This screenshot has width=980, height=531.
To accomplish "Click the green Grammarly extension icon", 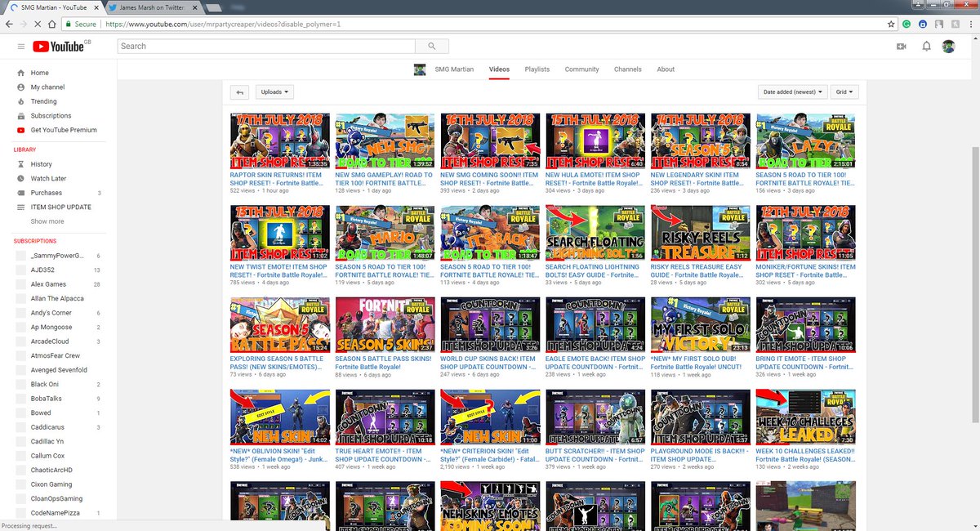I will pyautogui.click(x=907, y=25).
